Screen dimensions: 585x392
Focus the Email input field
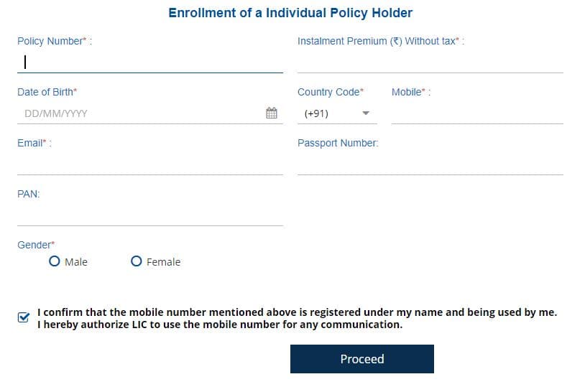149,164
